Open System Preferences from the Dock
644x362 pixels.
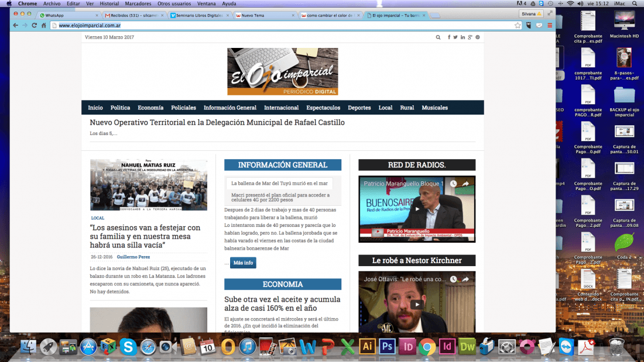507,347
